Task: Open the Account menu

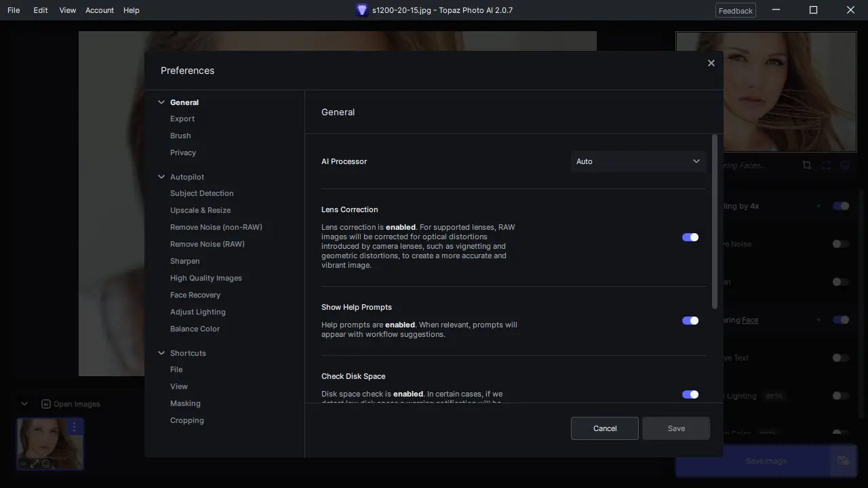Action: tap(100, 10)
